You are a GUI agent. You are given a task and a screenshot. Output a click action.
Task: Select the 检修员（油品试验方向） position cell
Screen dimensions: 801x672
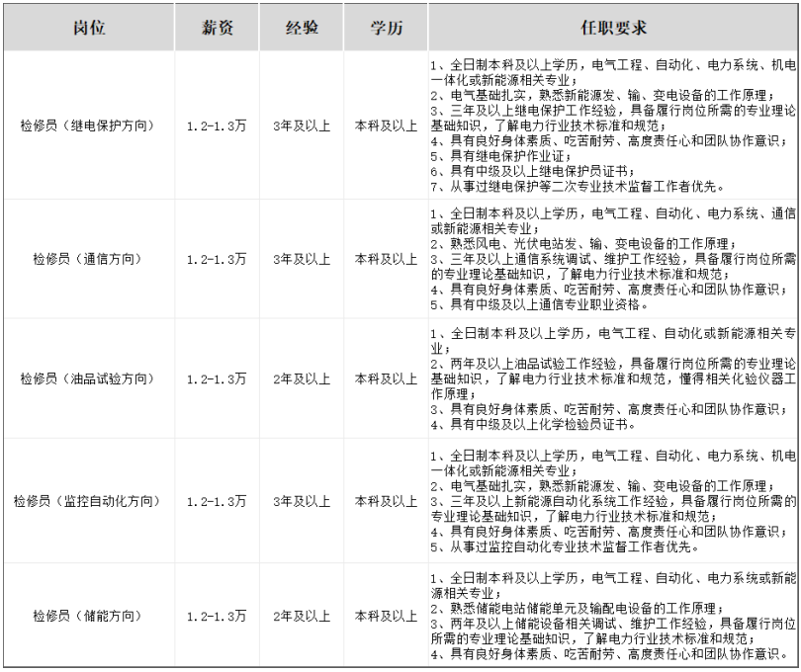tap(87, 378)
